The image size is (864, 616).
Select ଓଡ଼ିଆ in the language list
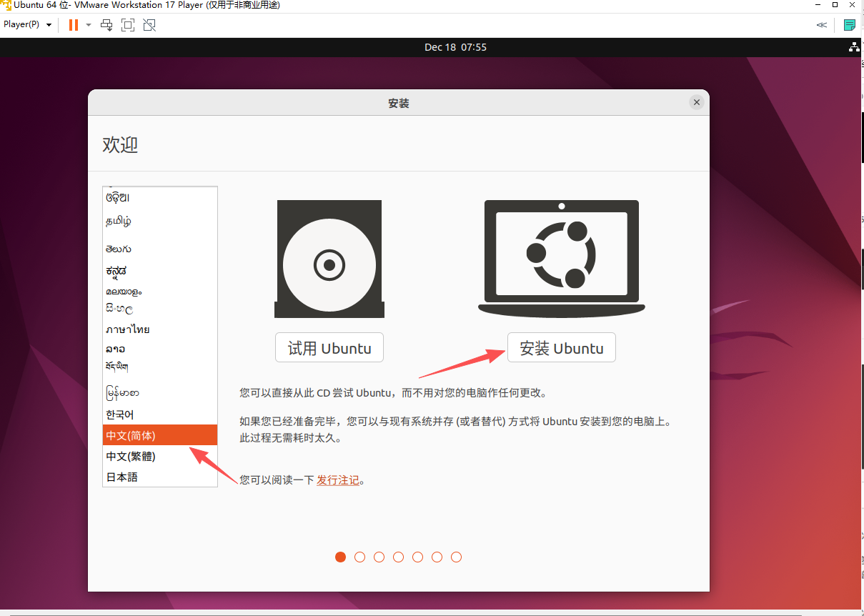pos(160,197)
